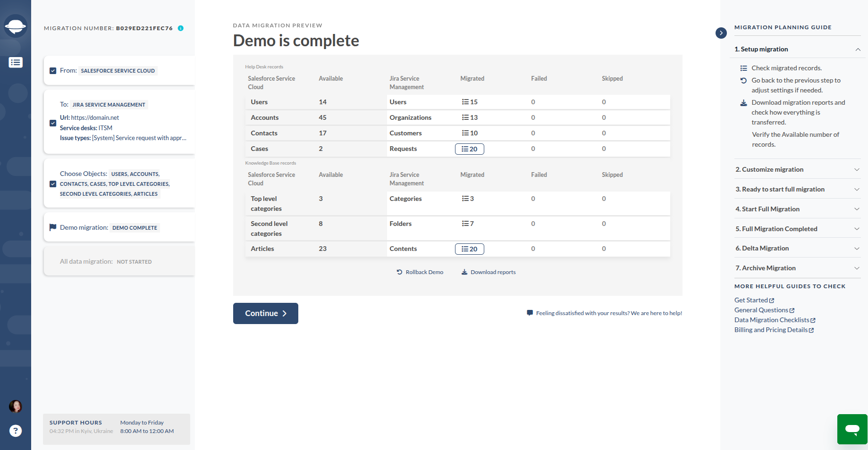Click the Continue button
This screenshot has width=868, height=450.
pyautogui.click(x=266, y=313)
